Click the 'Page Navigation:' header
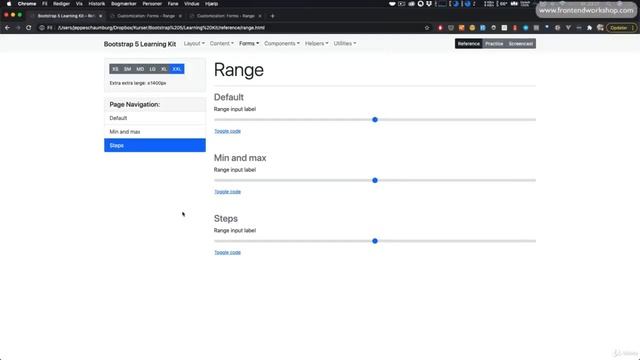 click(x=135, y=104)
